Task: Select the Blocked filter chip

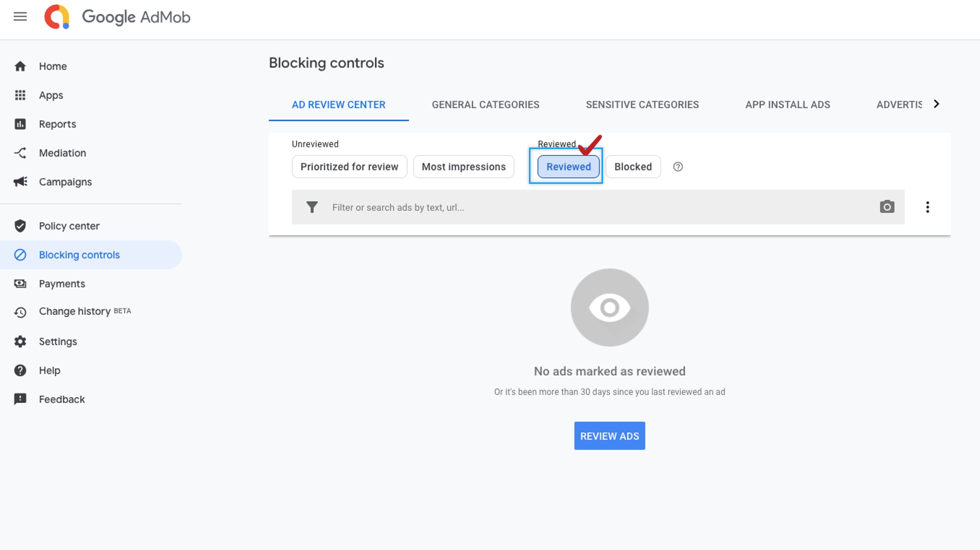Action: coord(633,167)
